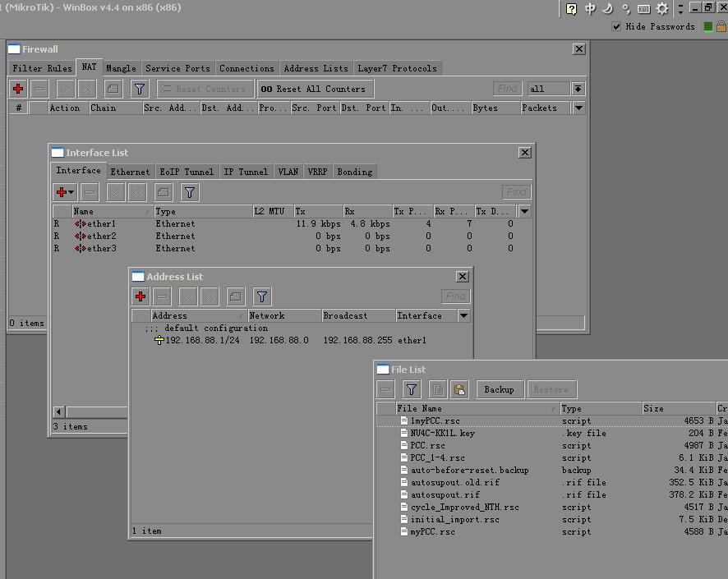Click the Backup button in File List
Viewport: 728px width, 579px height.
(500, 390)
